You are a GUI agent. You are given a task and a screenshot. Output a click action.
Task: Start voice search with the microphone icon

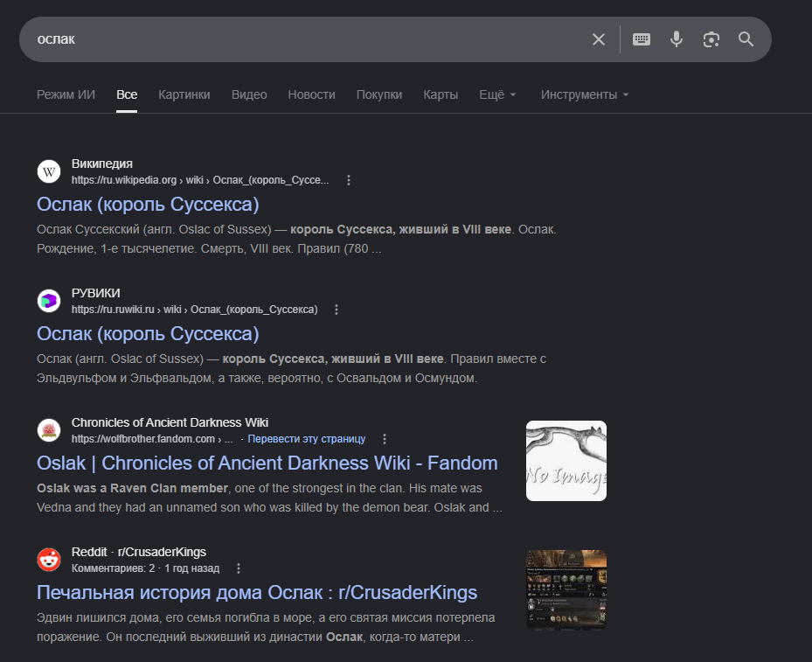[x=677, y=39]
